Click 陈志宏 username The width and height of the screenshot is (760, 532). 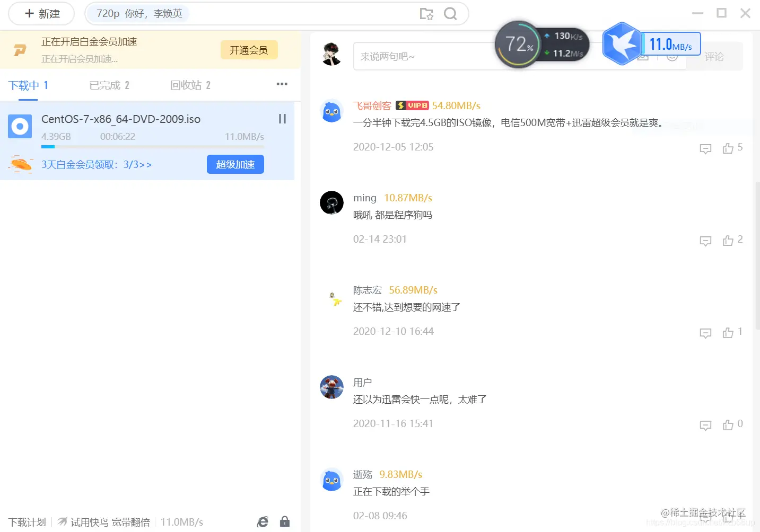click(368, 290)
